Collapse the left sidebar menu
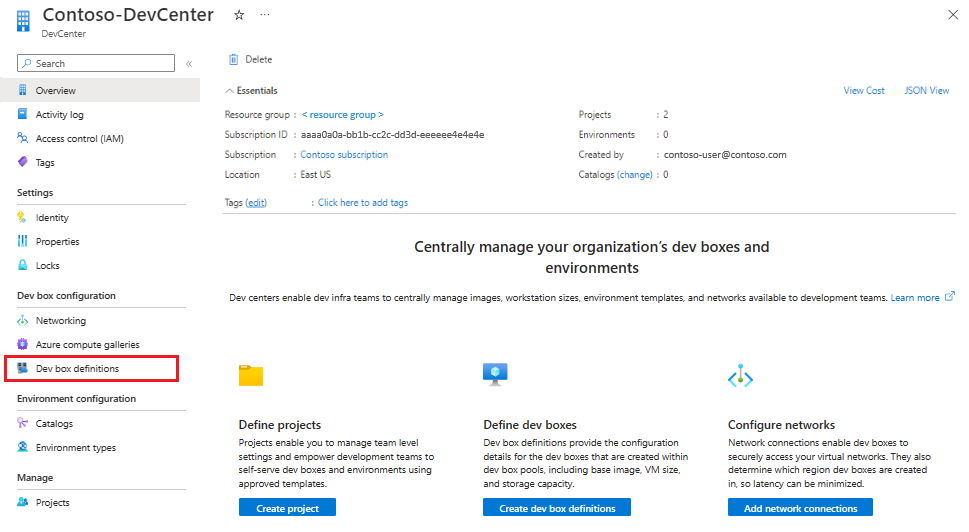 tap(189, 64)
